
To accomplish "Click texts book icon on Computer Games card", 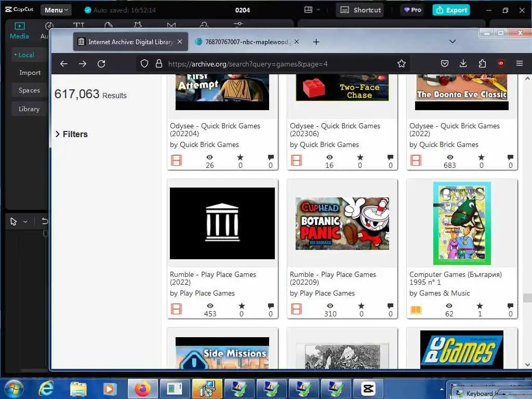I will (x=416, y=310).
